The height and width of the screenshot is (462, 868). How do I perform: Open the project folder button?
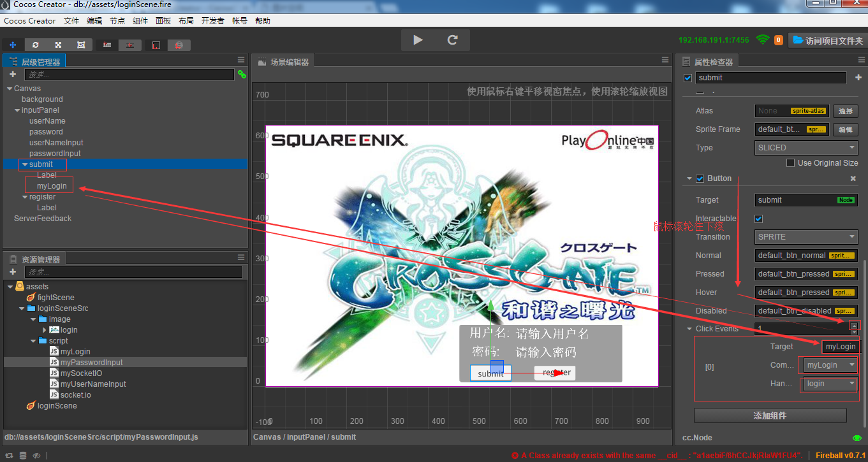(x=827, y=40)
